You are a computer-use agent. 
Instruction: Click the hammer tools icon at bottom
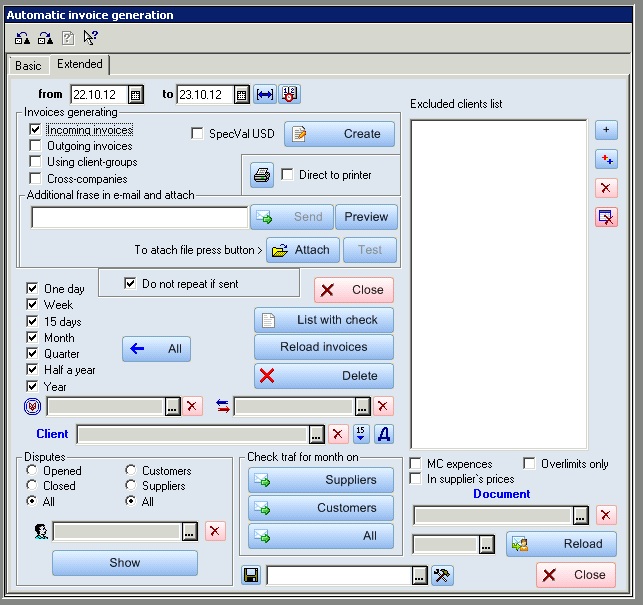pos(442,575)
